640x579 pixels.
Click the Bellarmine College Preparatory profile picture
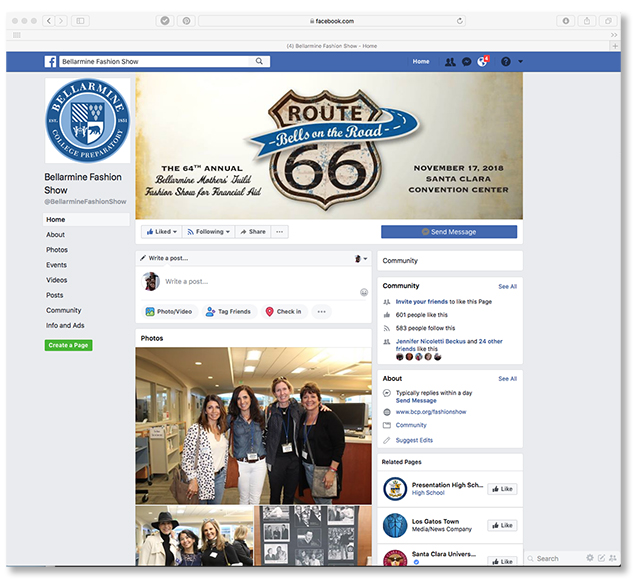(x=87, y=121)
